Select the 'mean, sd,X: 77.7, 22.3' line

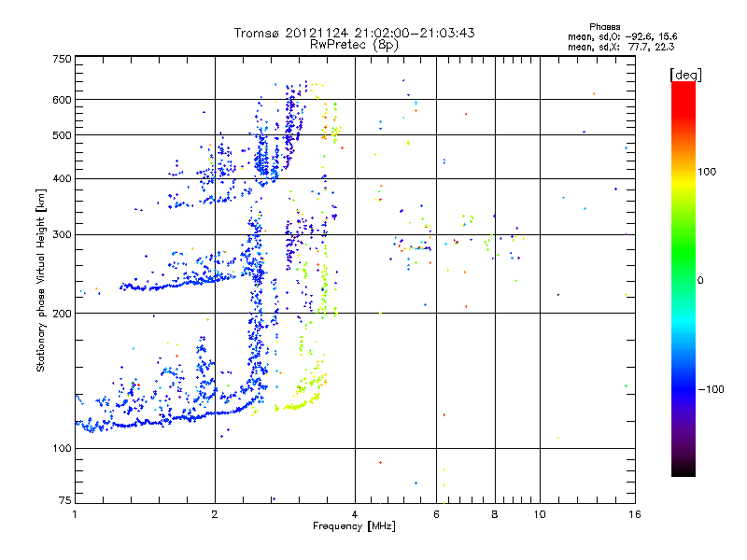(621, 47)
